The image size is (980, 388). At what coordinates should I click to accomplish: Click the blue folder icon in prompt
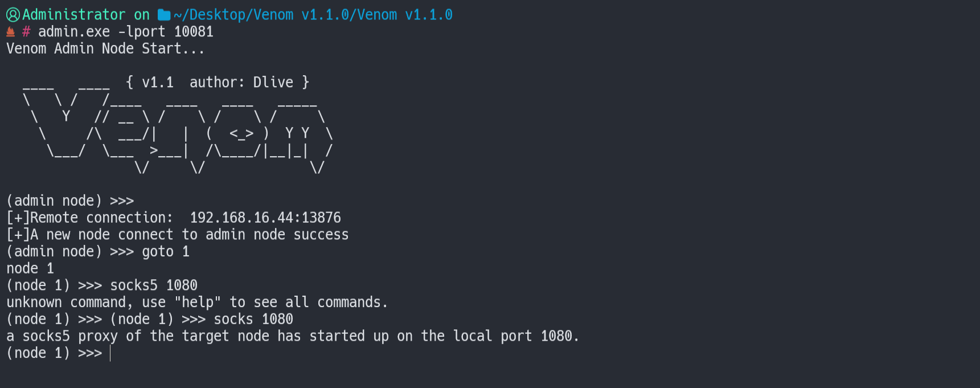coord(164,15)
